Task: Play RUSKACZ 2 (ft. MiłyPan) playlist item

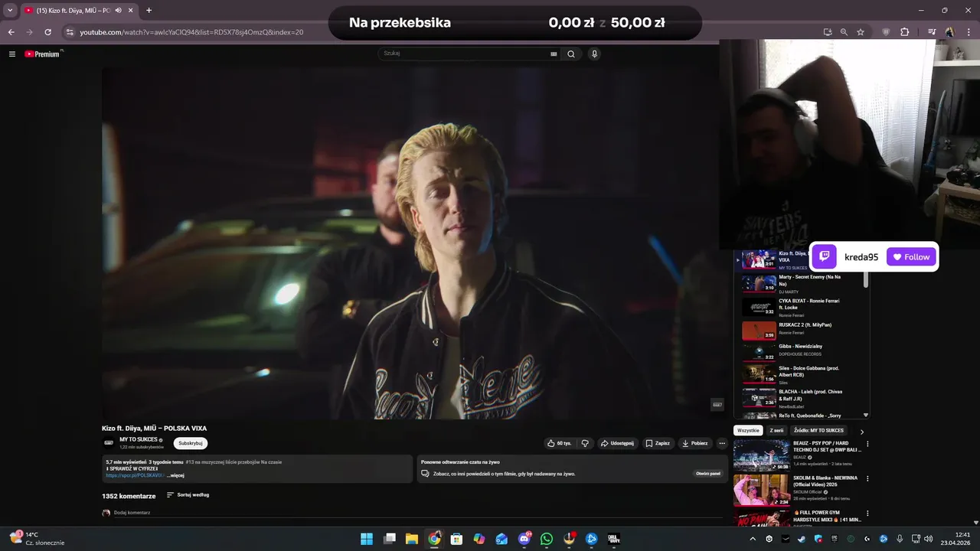Action: pyautogui.click(x=800, y=331)
